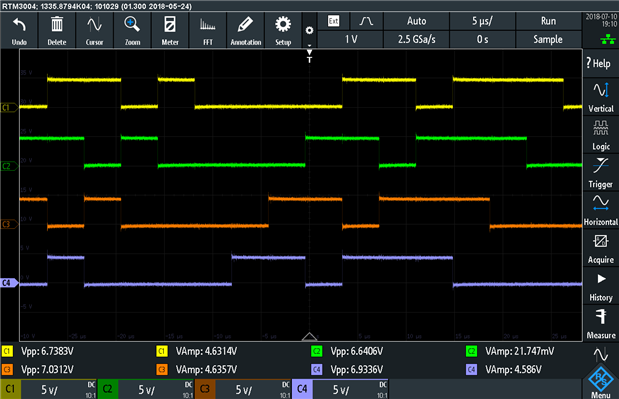Select the C3 channel ground marker
Viewport: 619px width, 399px height.
pos(9,224)
